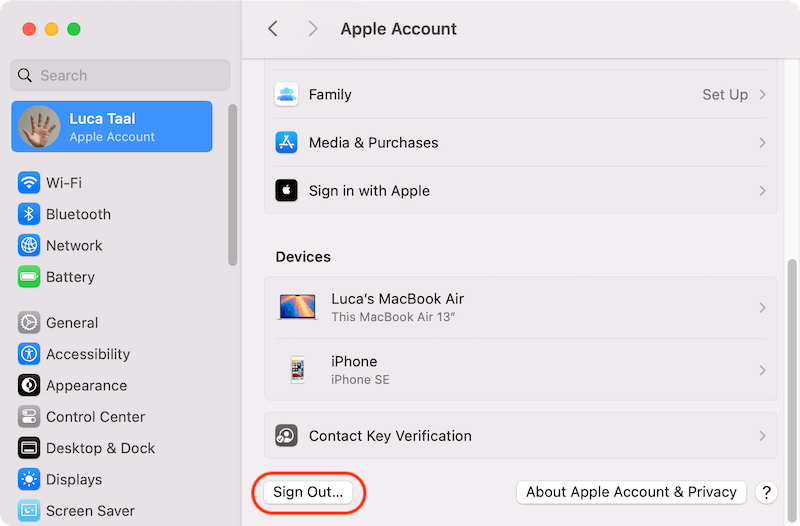This screenshot has height=526, width=800.
Task: Open the Family label
Action: click(x=330, y=94)
